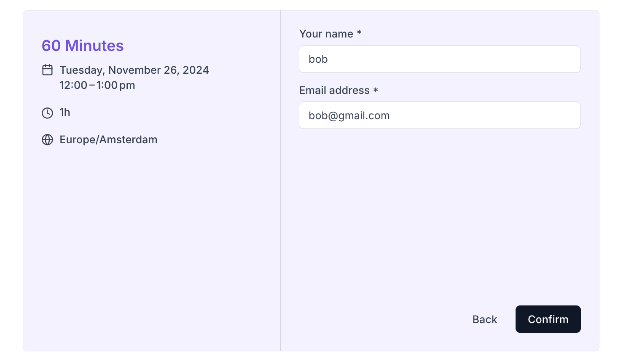Click the 1:00 pm end time
Screen dimensions: 618x364
tap(116, 85)
